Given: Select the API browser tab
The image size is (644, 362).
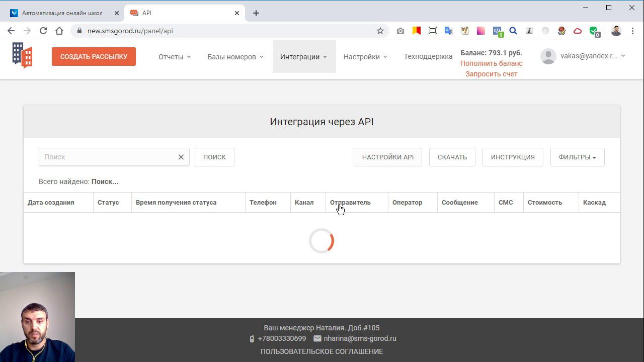Looking at the screenshot, I should 185,13.
